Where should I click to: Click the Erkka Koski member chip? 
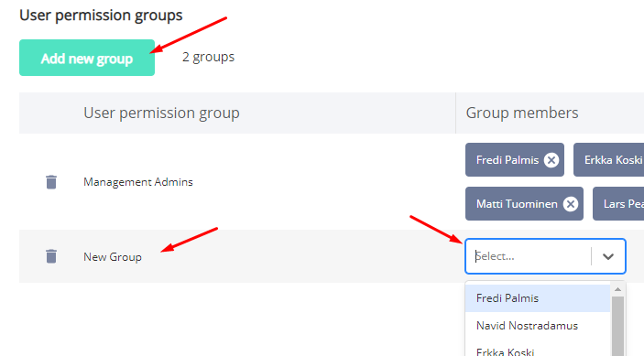(608, 160)
